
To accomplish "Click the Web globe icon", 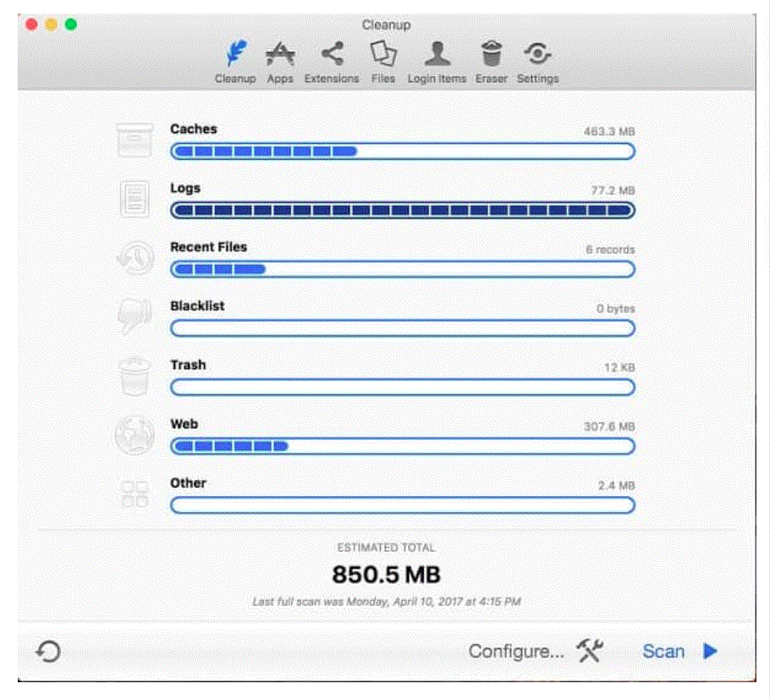I will point(135,435).
